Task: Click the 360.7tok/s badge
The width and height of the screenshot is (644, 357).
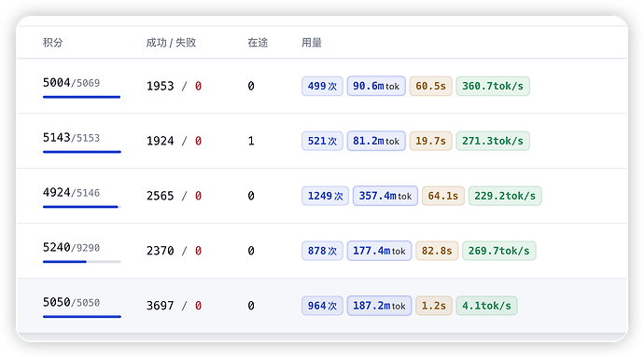Action: tap(493, 86)
